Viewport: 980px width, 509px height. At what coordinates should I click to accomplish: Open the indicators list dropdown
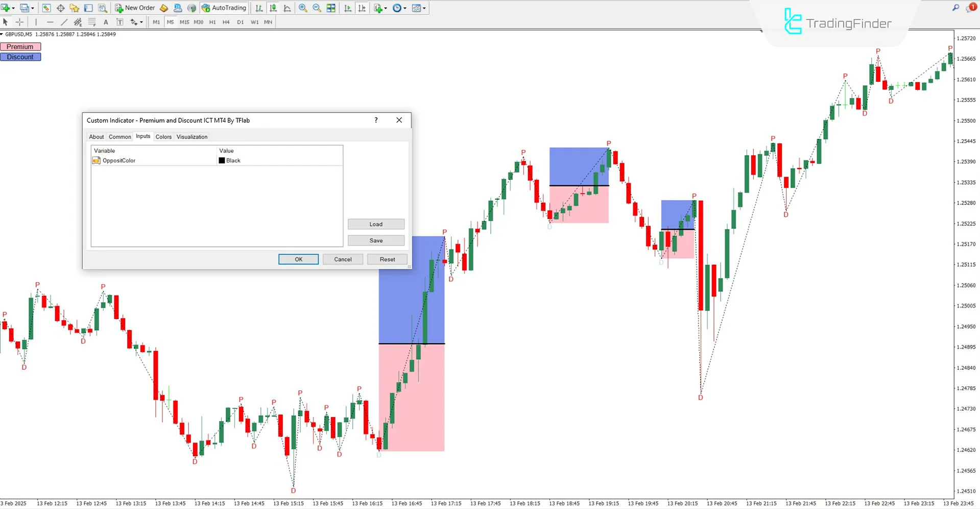pyautogui.click(x=380, y=8)
